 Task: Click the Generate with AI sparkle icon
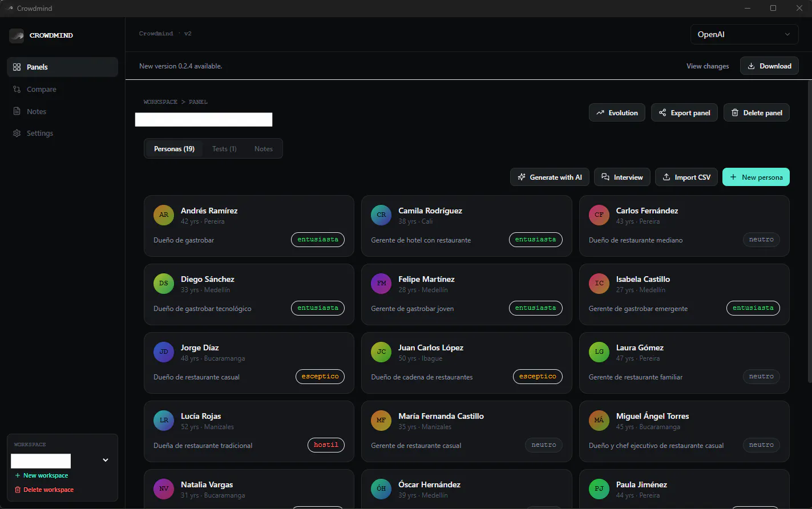[522, 177]
